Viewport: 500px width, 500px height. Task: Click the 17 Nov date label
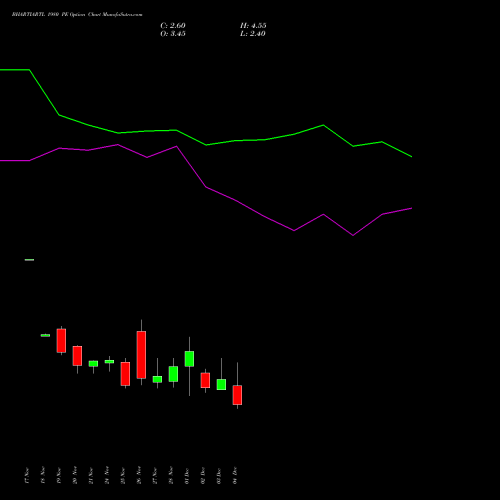pyautogui.click(x=27, y=476)
